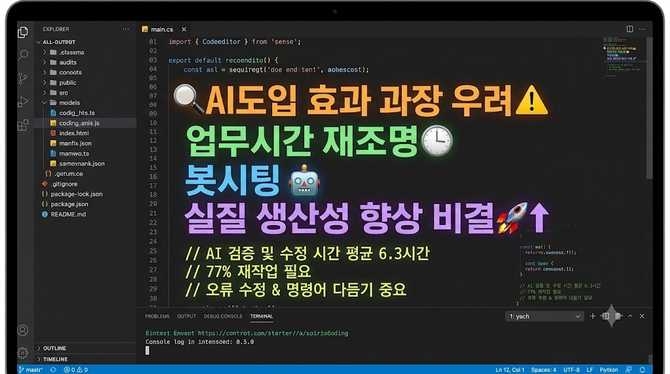This screenshot has width=670, height=374.
Task: Click the Ln 12, Col 1 status entry
Action: tap(510, 370)
